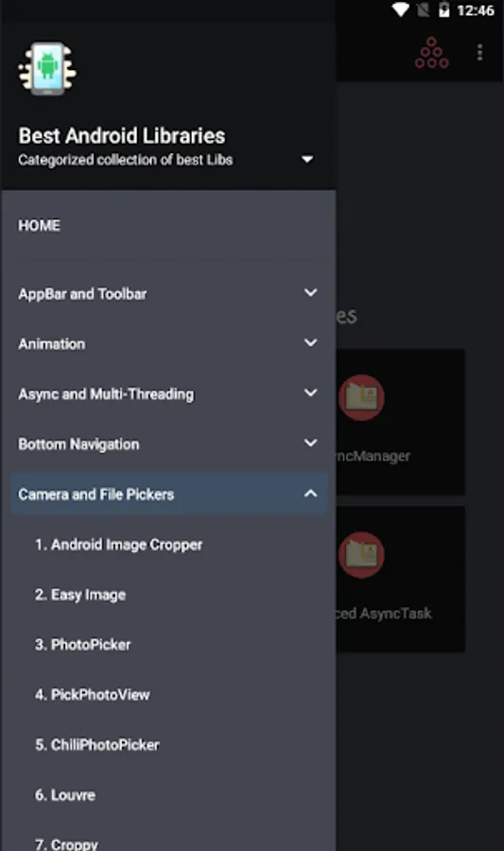
Task: Select Camera and File Pickers label
Action: 96,495
